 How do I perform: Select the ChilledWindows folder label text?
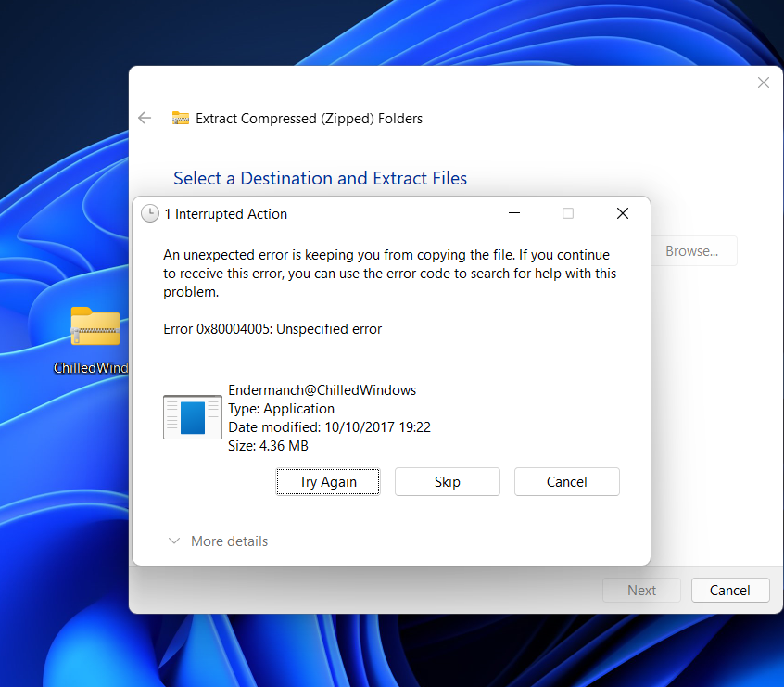pos(90,368)
